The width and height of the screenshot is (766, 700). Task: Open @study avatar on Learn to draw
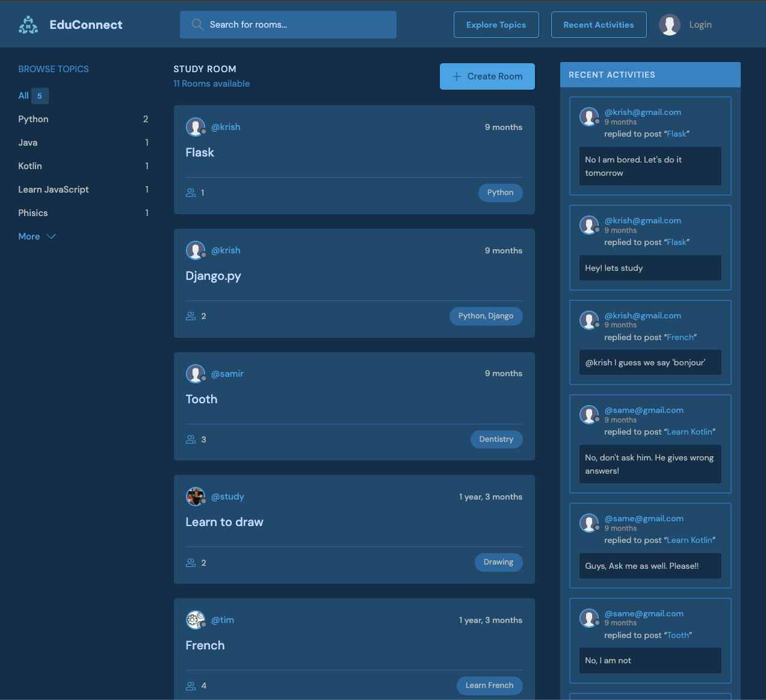pos(196,497)
